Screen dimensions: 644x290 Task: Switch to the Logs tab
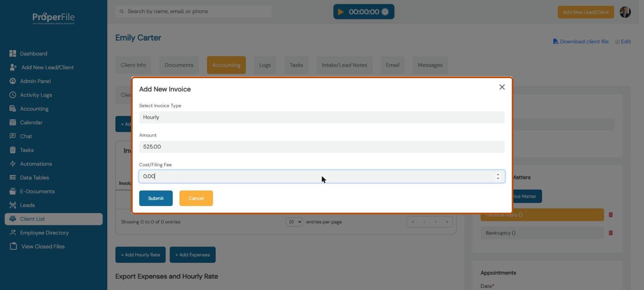[x=265, y=65]
